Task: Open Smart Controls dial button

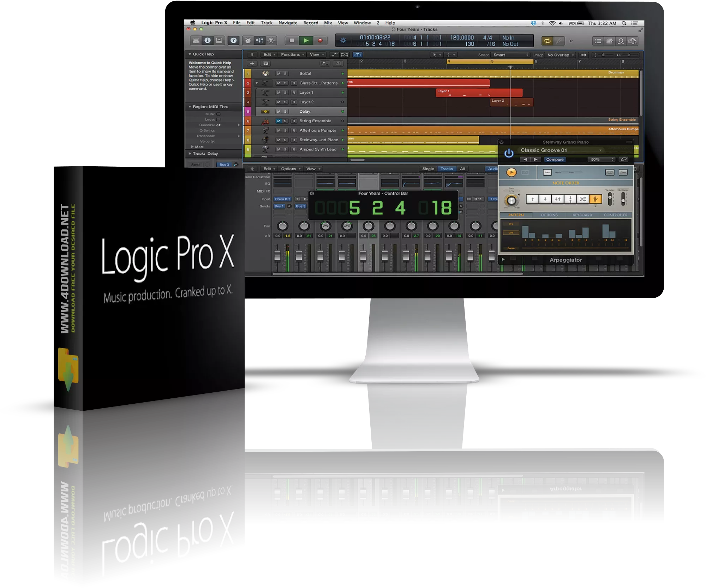Action: click(248, 41)
